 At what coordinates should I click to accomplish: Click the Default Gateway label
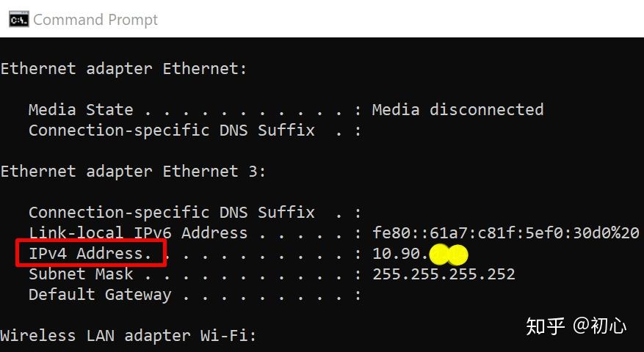point(100,295)
